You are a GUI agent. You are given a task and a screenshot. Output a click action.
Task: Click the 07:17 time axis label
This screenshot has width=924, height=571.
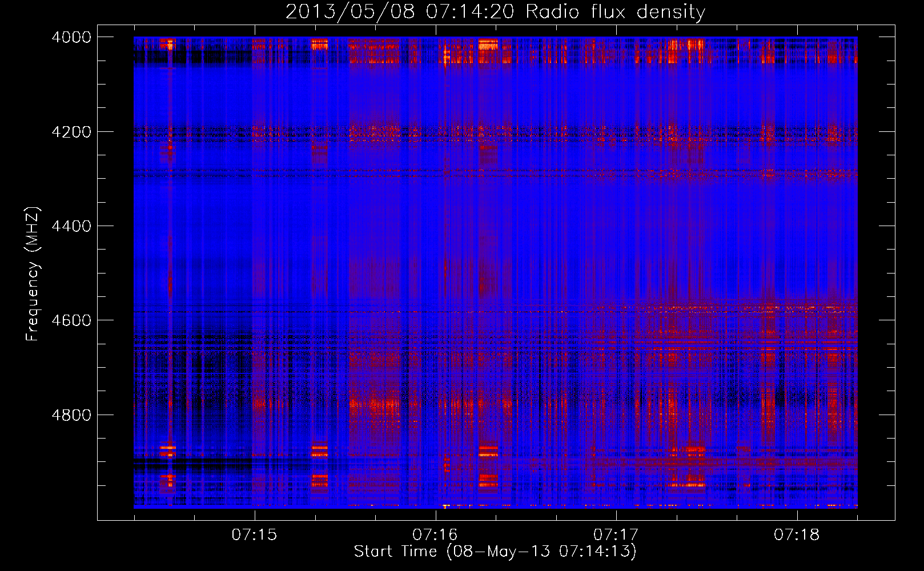click(616, 534)
